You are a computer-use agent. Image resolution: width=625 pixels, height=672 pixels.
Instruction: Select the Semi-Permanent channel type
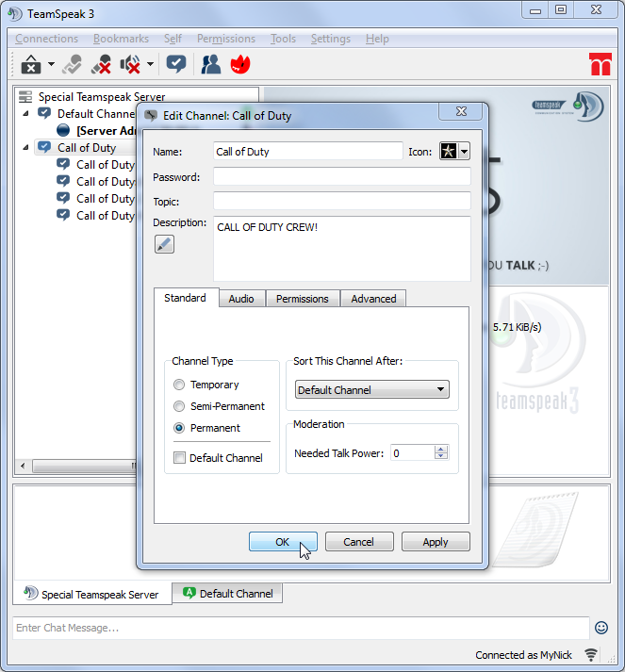pyautogui.click(x=179, y=406)
